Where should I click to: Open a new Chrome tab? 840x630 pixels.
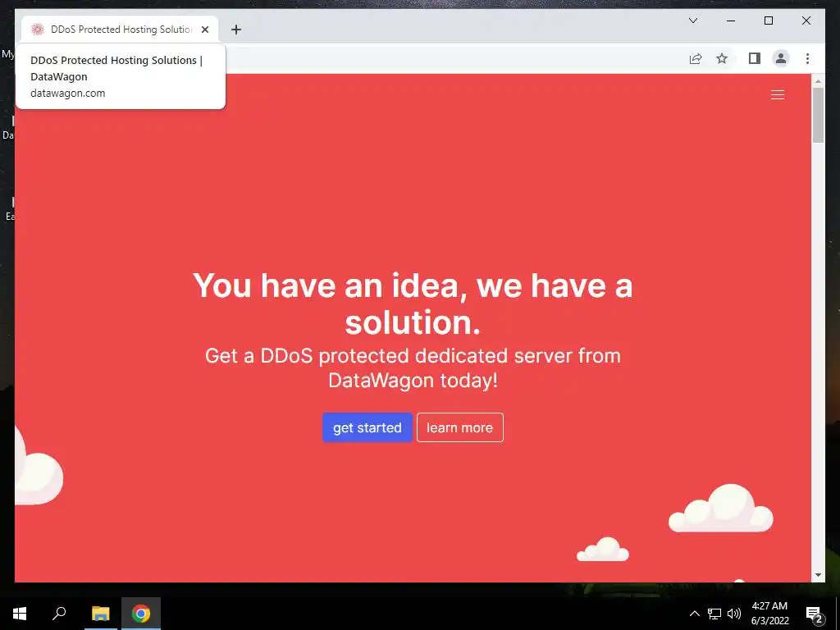[x=236, y=30]
